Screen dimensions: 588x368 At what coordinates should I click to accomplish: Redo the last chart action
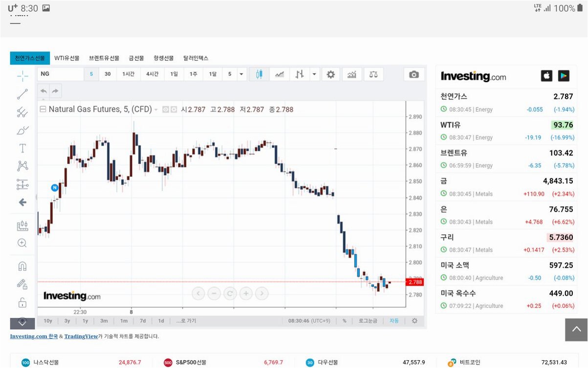(55, 91)
